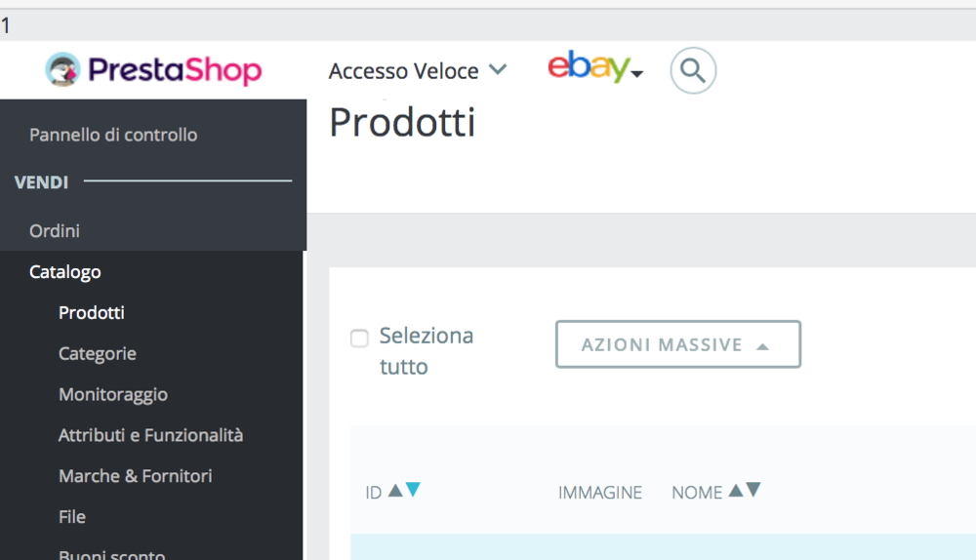Open Attributi e Funzionalità page

tap(150, 435)
